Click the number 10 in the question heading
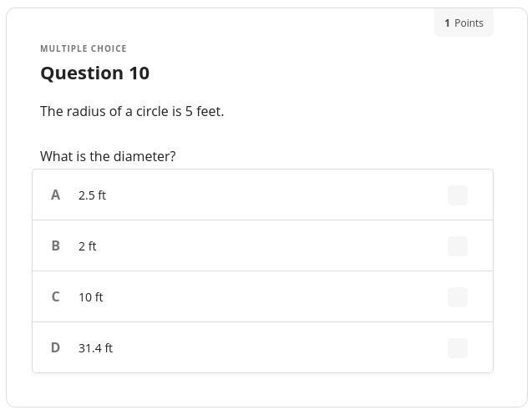Image resolution: width=532 pixels, height=415 pixels. click(x=139, y=73)
